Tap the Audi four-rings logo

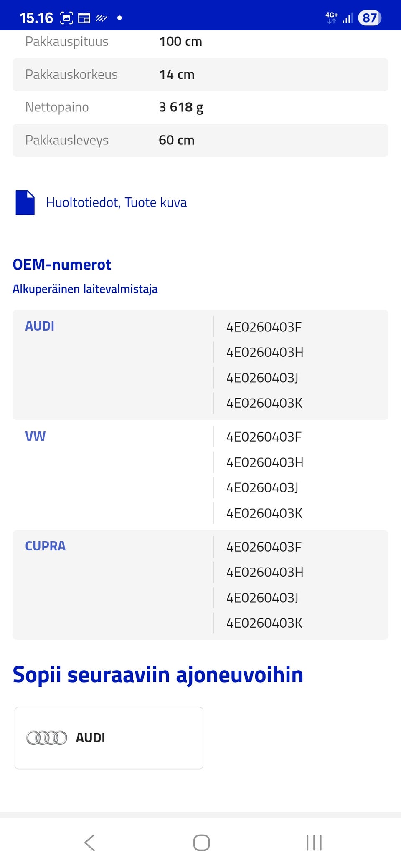click(47, 738)
